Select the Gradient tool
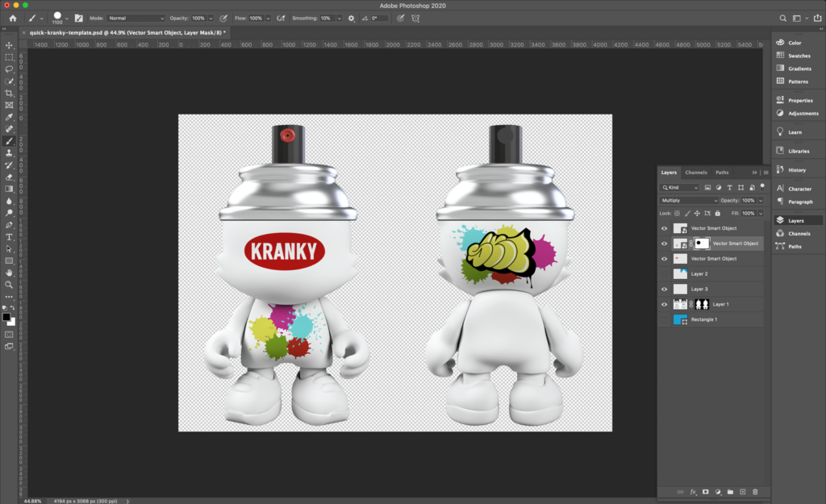The image size is (826, 504). 9,189
